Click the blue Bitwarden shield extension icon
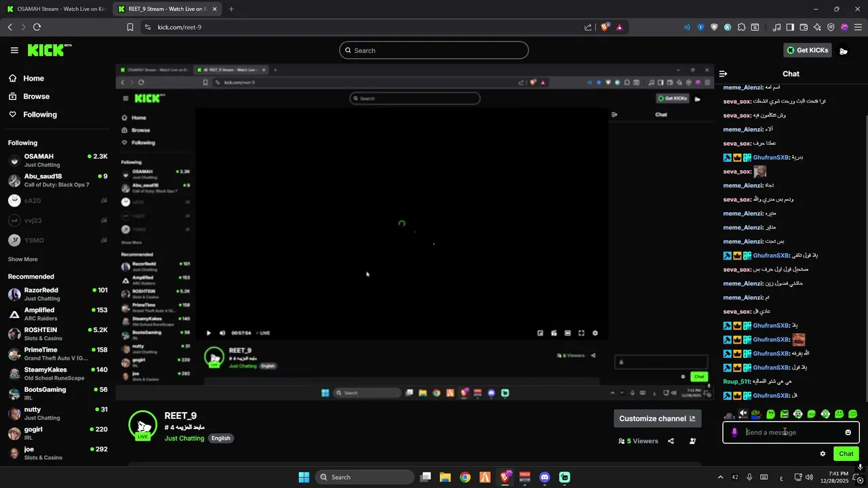 point(701,27)
